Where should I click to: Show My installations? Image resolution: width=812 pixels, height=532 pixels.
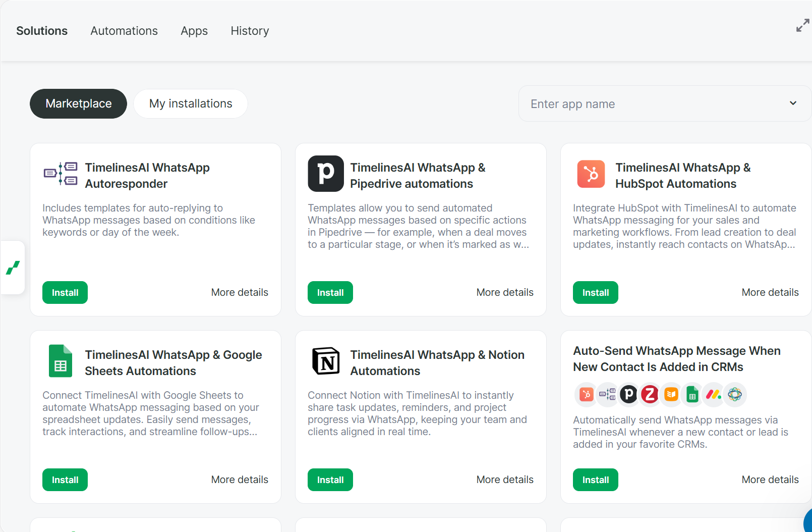tap(191, 103)
